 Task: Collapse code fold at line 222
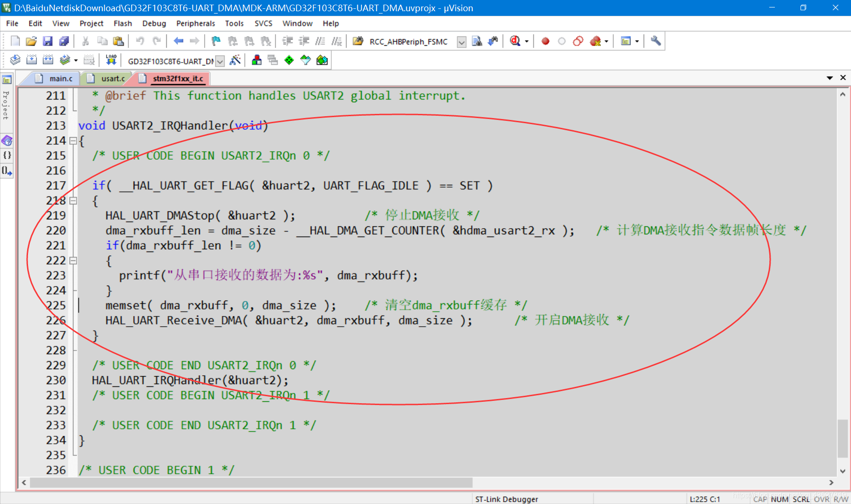pos(73,260)
